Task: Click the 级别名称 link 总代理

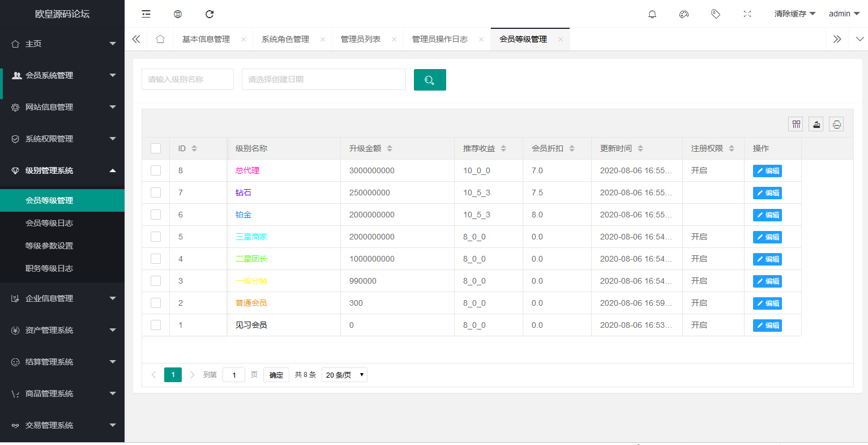Action: pyautogui.click(x=247, y=170)
